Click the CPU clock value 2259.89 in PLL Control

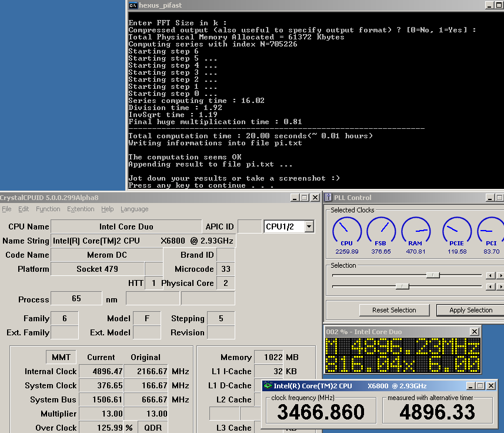click(347, 251)
